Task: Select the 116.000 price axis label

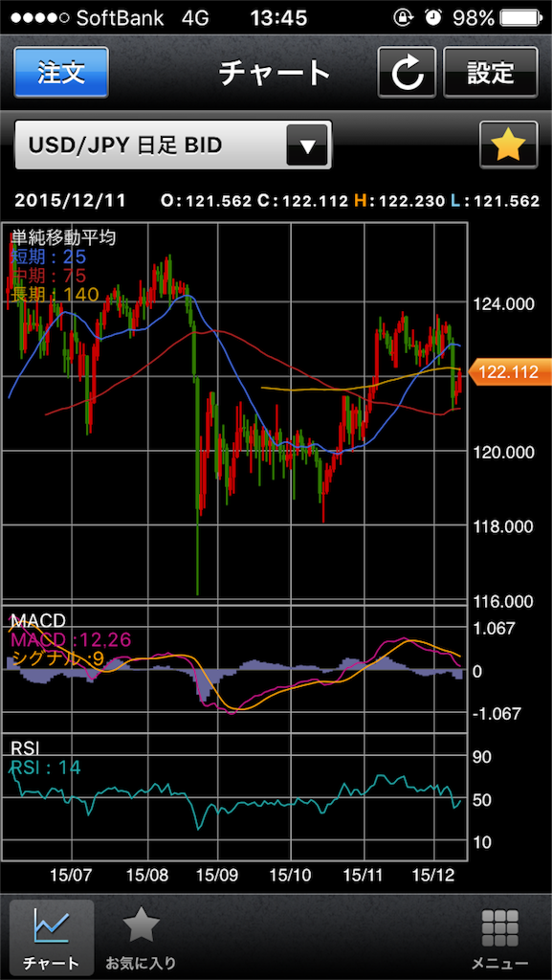Action: [503, 602]
